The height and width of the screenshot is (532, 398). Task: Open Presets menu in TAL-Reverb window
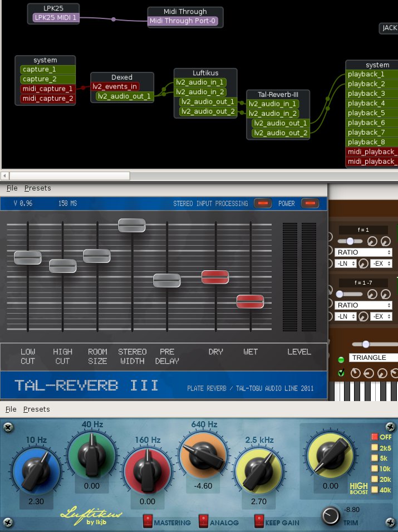37,188
